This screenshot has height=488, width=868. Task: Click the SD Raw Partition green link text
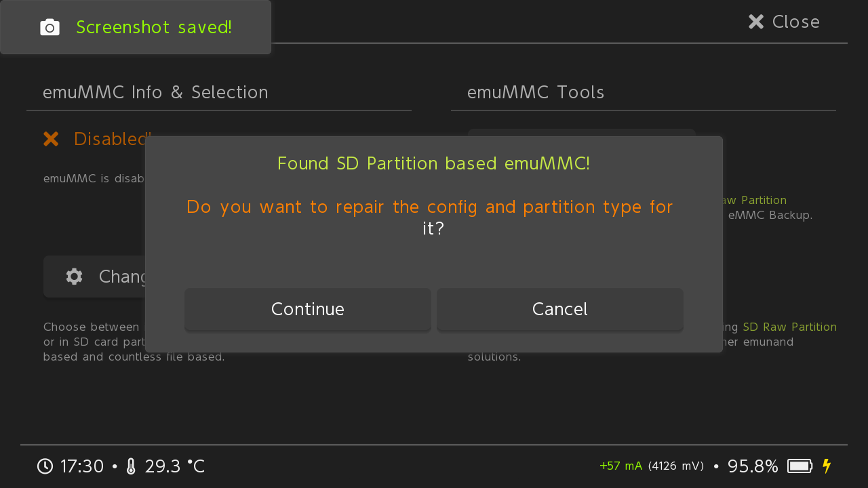point(790,327)
